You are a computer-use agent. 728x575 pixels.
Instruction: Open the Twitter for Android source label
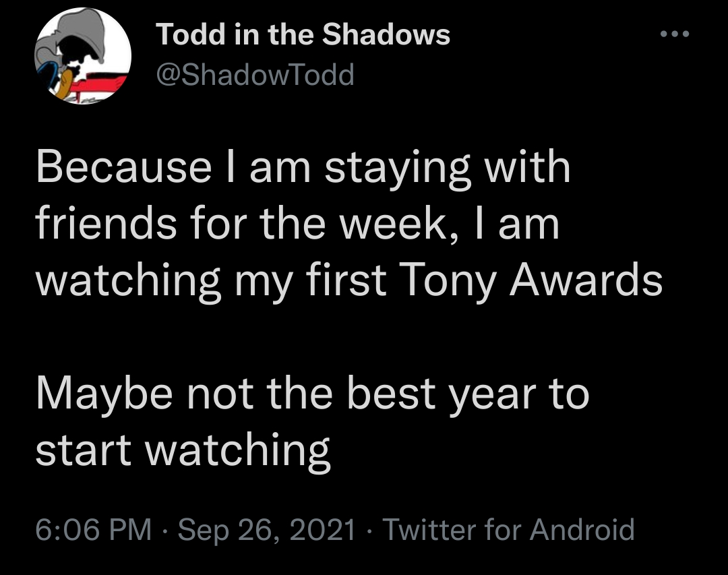(x=508, y=529)
